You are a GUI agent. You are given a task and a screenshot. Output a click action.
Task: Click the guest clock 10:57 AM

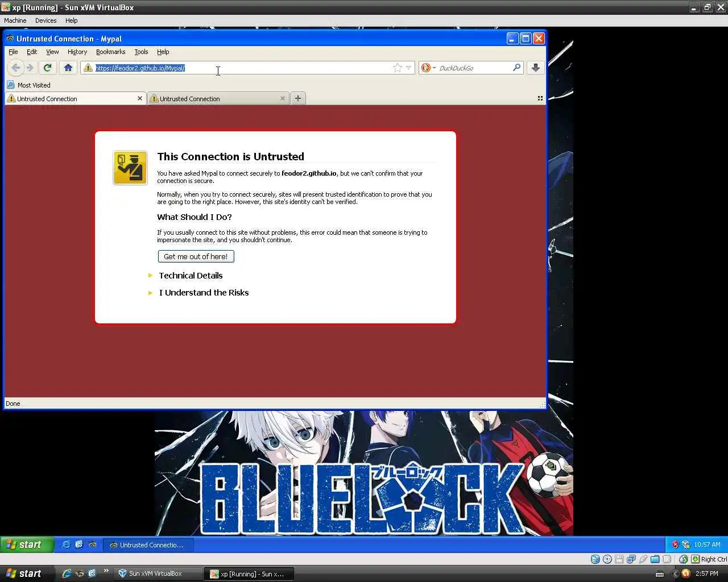pyautogui.click(x=707, y=544)
